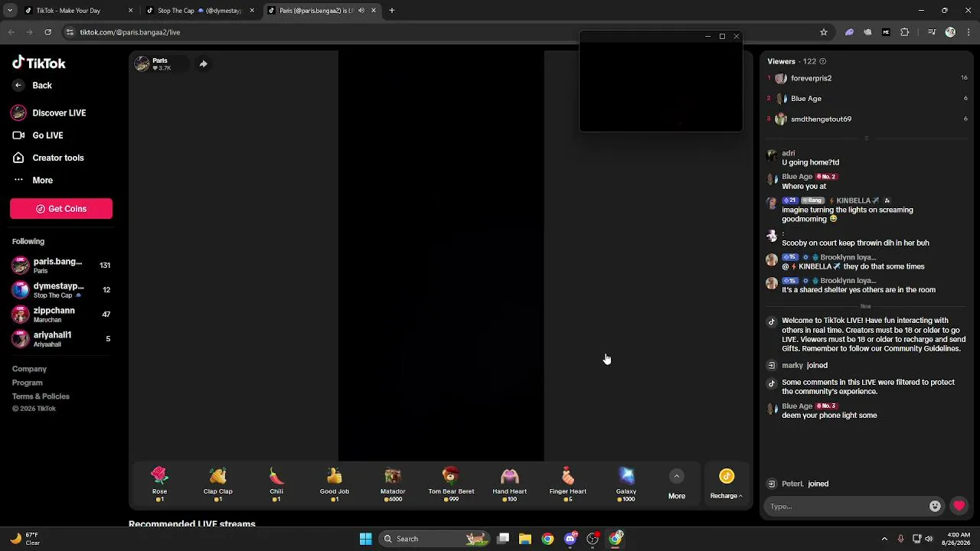Expand the top viewers list chevron
The width and height of the screenshot is (980, 551).
(x=867, y=139)
